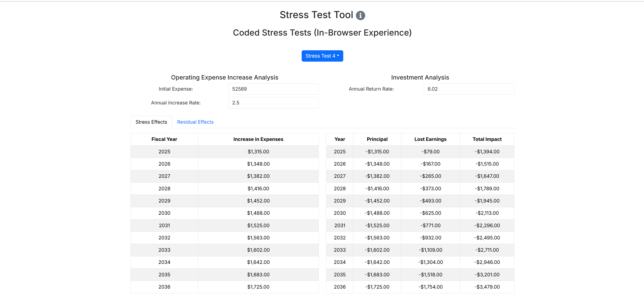The image size is (644, 299).
Task: Click the -$1,518.00 lost earnings value
Action: coord(430,275)
